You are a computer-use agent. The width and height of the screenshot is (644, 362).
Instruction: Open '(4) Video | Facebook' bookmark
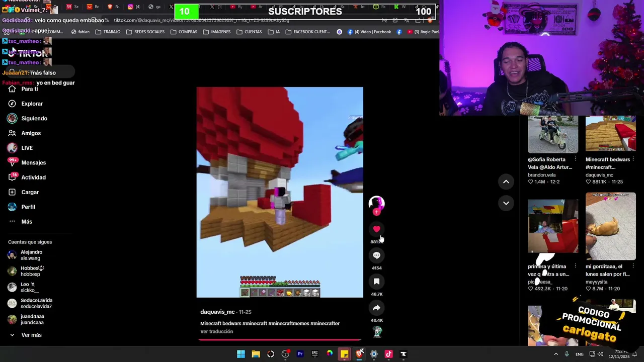pyautogui.click(x=369, y=32)
